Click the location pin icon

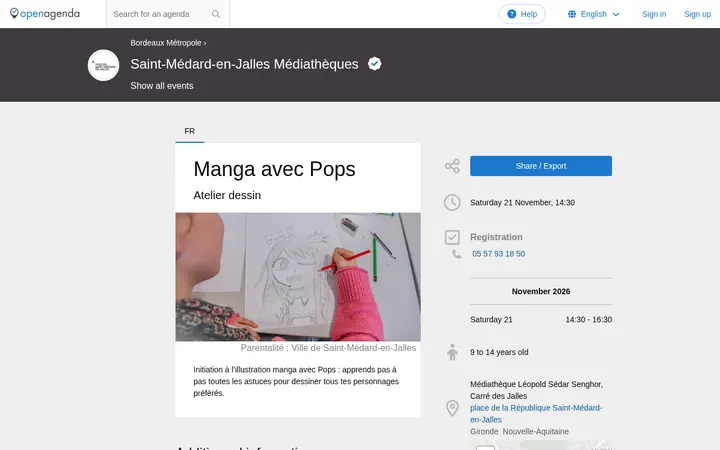pyautogui.click(x=452, y=408)
